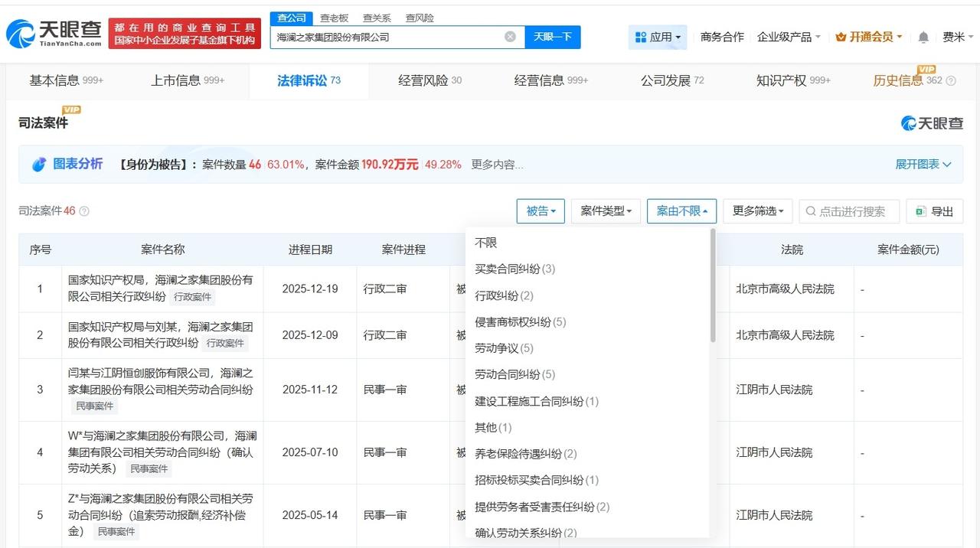Open the 案件类型 dropdown
This screenshot has height=548, width=980.
pos(606,211)
